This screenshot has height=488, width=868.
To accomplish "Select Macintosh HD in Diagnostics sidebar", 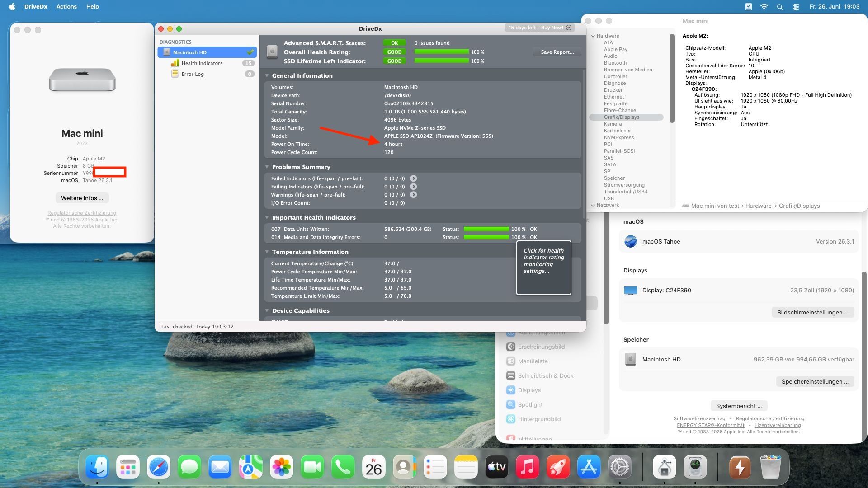I will (x=207, y=52).
